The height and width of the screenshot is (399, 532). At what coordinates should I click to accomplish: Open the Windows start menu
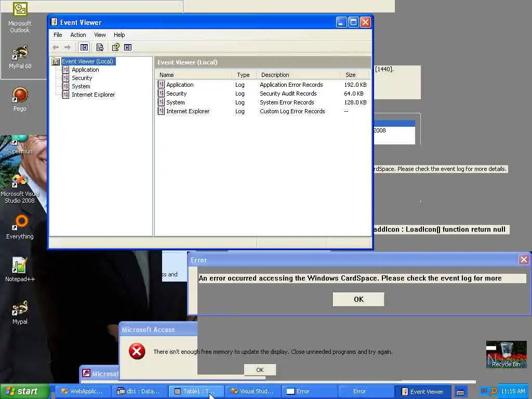click(25, 391)
